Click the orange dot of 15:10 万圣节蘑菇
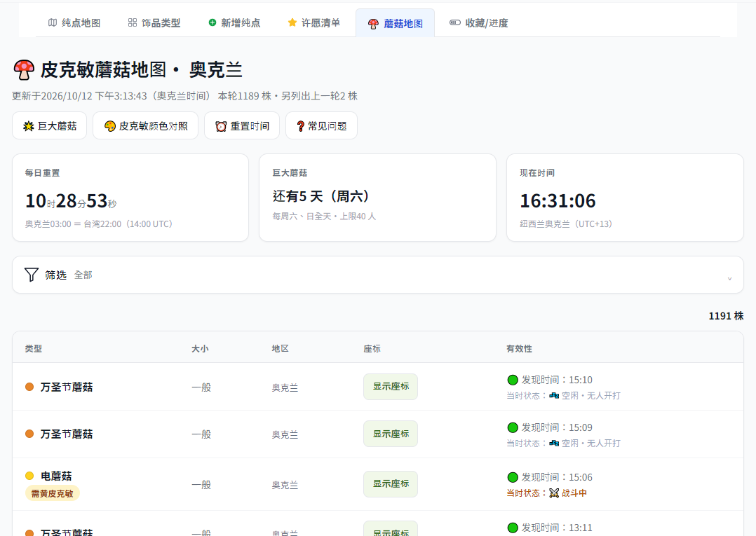 [x=29, y=387]
